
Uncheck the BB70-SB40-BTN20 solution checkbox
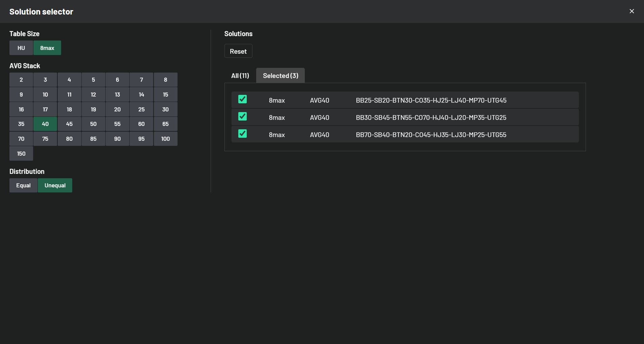pos(242,134)
